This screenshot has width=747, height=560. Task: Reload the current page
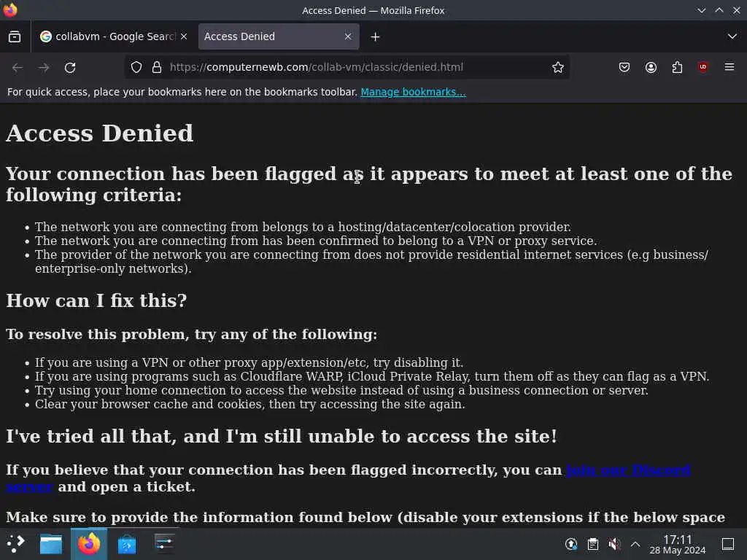(x=70, y=68)
